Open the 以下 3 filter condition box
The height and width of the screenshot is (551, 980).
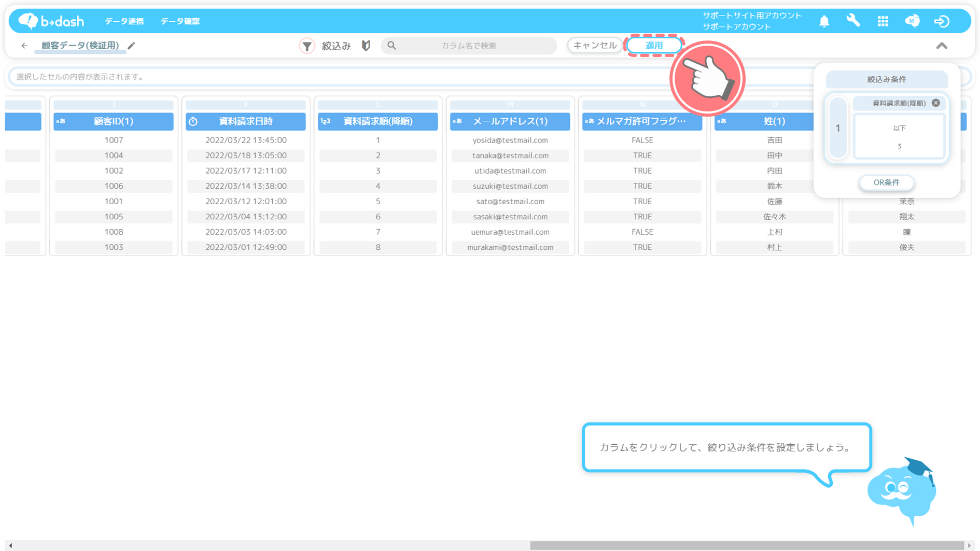(x=899, y=137)
